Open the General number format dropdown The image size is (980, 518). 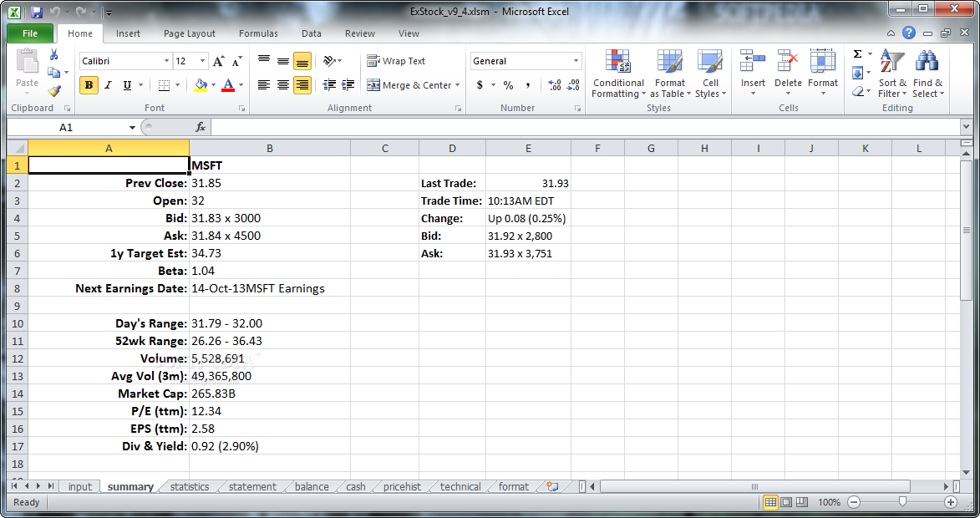576,61
